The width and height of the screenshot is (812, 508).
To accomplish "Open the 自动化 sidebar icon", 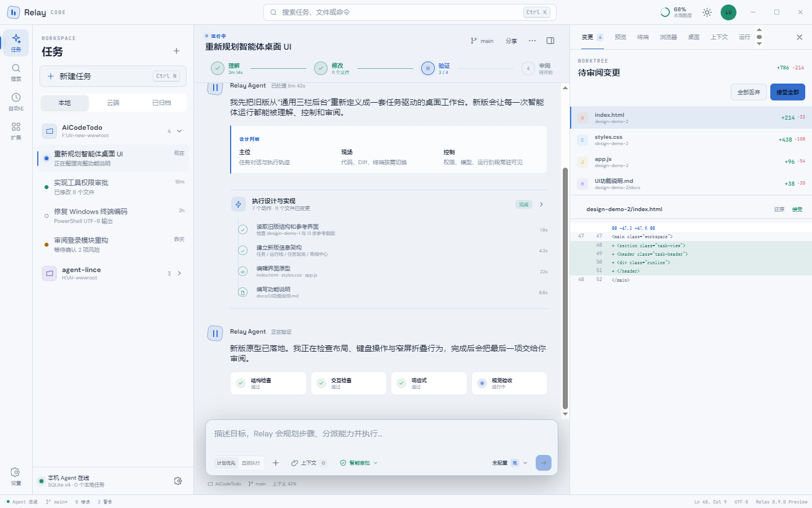I will click(x=16, y=102).
